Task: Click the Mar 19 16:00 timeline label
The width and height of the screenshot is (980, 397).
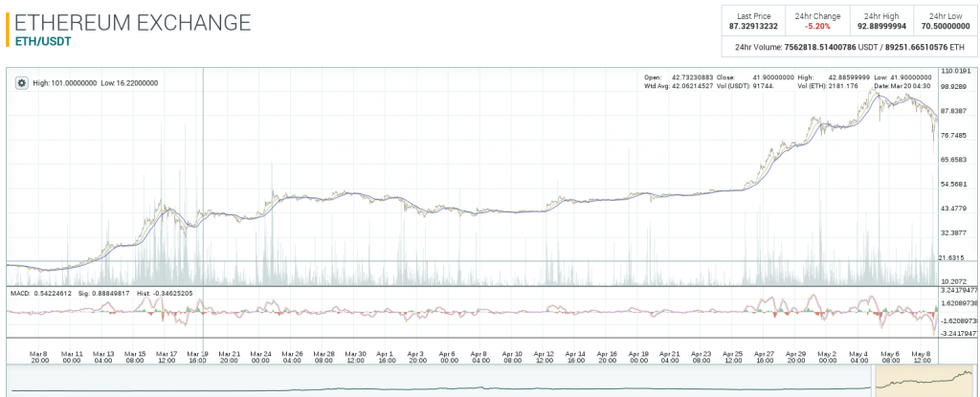Action: [197, 357]
